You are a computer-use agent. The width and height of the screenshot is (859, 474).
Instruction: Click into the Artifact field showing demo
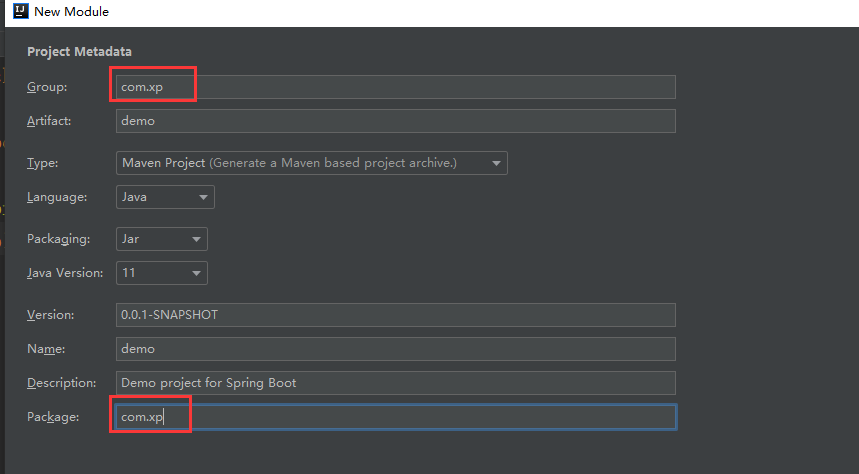[x=396, y=121]
